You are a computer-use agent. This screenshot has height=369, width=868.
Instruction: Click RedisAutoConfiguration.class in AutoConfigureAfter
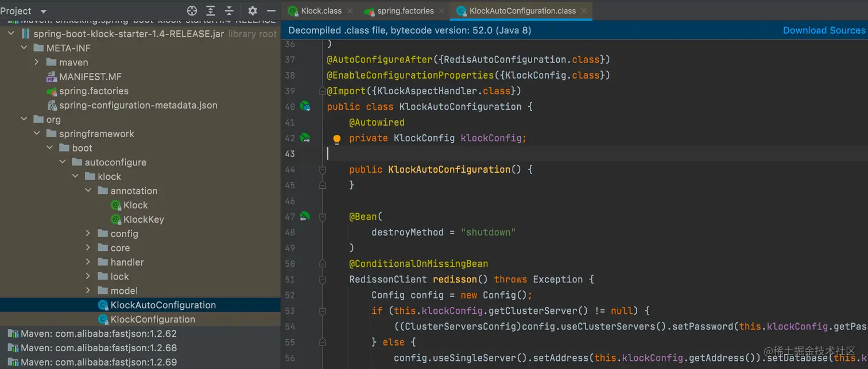[521, 60]
